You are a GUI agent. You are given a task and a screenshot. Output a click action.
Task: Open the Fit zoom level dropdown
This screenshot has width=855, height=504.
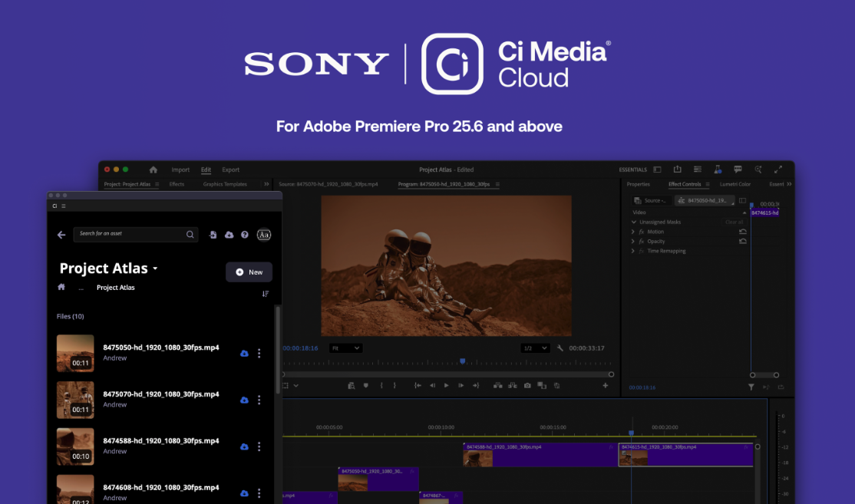point(345,348)
